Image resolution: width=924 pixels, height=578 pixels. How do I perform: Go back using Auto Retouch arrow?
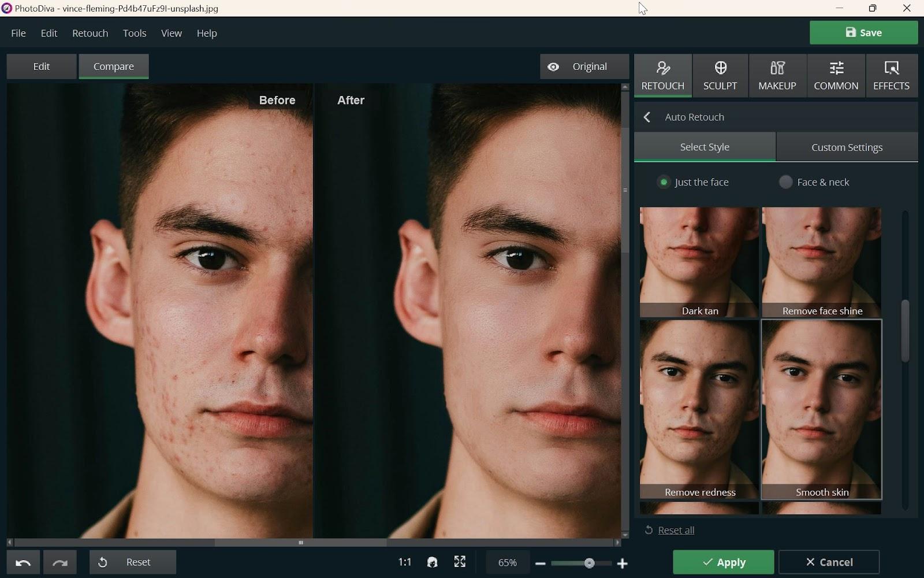click(x=647, y=117)
